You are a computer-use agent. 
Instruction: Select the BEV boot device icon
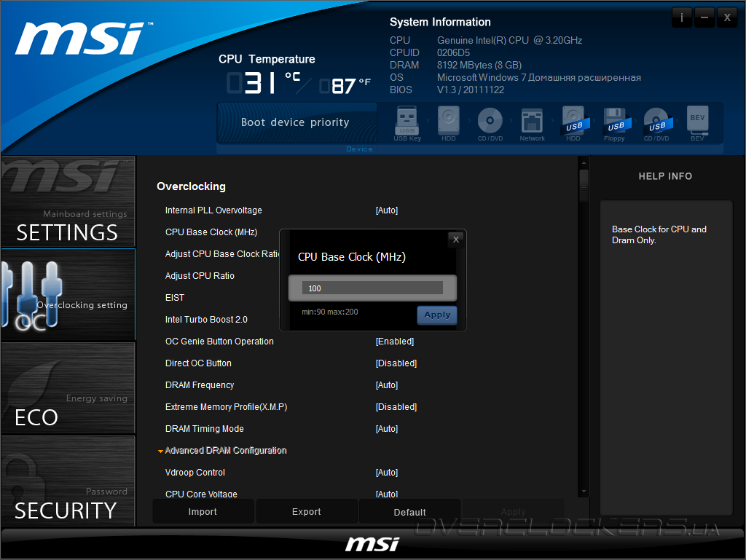click(697, 122)
